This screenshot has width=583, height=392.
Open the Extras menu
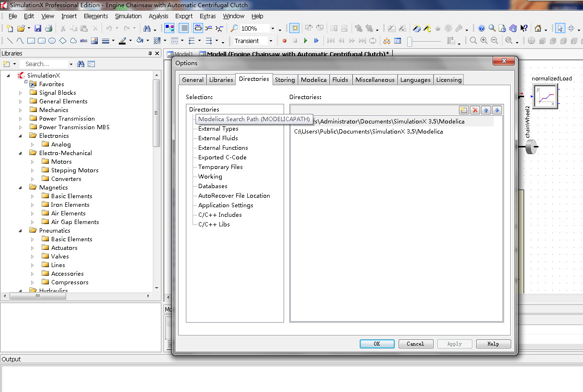click(x=207, y=16)
